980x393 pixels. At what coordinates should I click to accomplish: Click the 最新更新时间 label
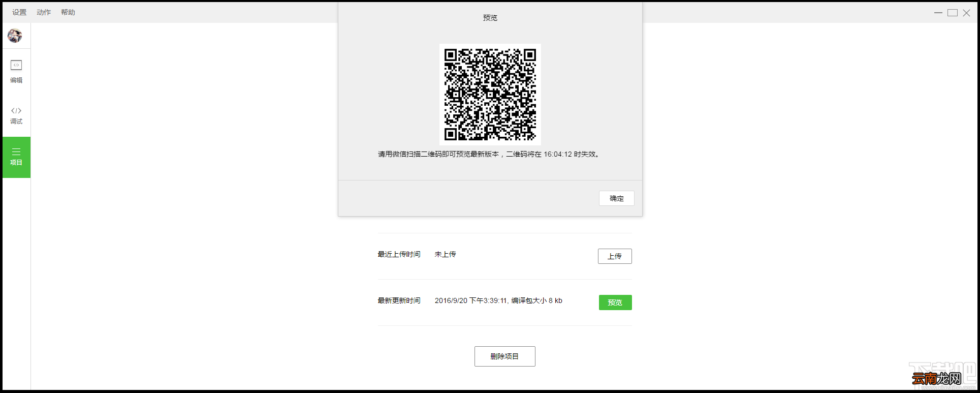click(x=399, y=300)
